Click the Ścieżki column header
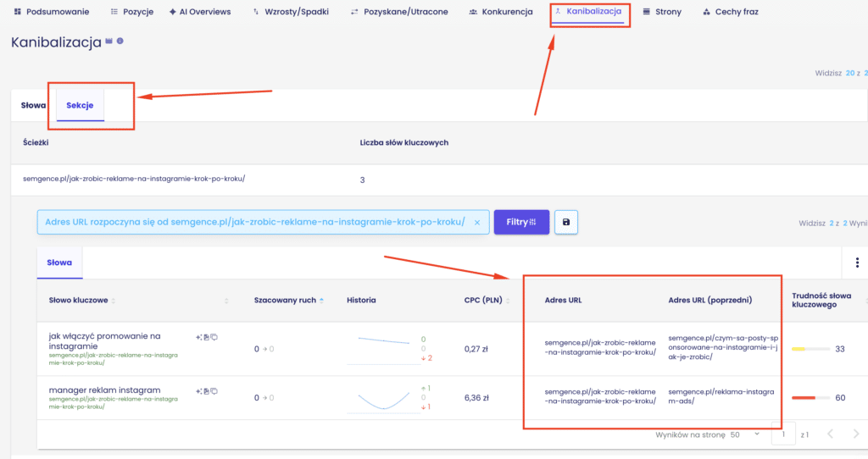This screenshot has width=868, height=459. coord(36,142)
